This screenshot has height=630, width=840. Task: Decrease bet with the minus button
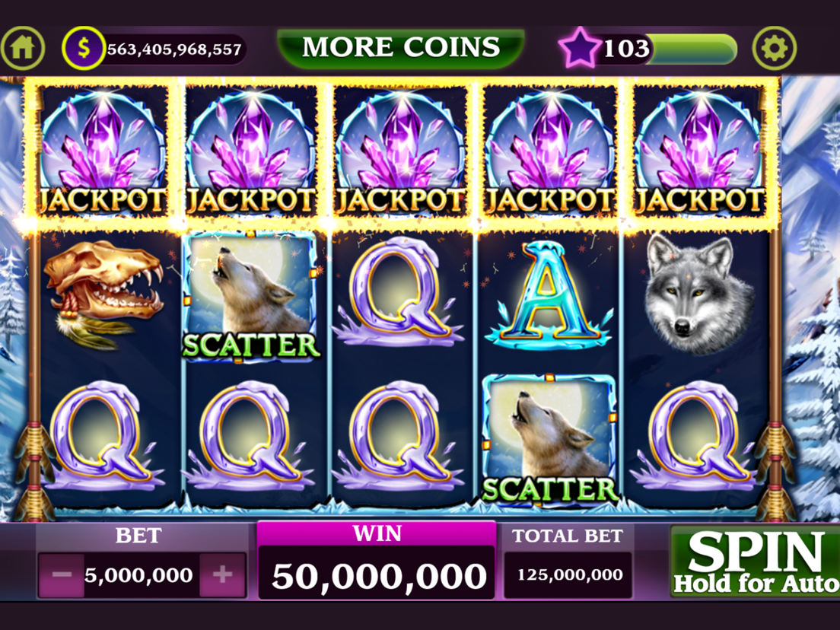click(62, 575)
